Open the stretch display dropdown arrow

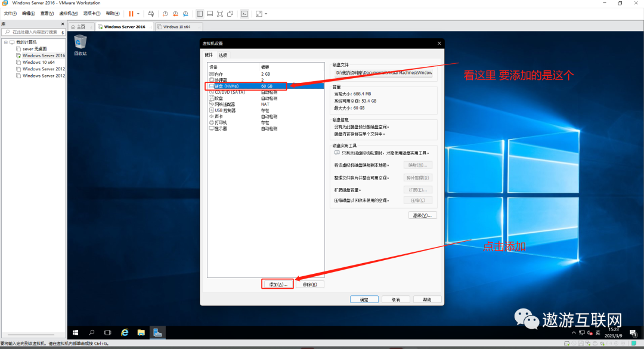click(x=266, y=14)
